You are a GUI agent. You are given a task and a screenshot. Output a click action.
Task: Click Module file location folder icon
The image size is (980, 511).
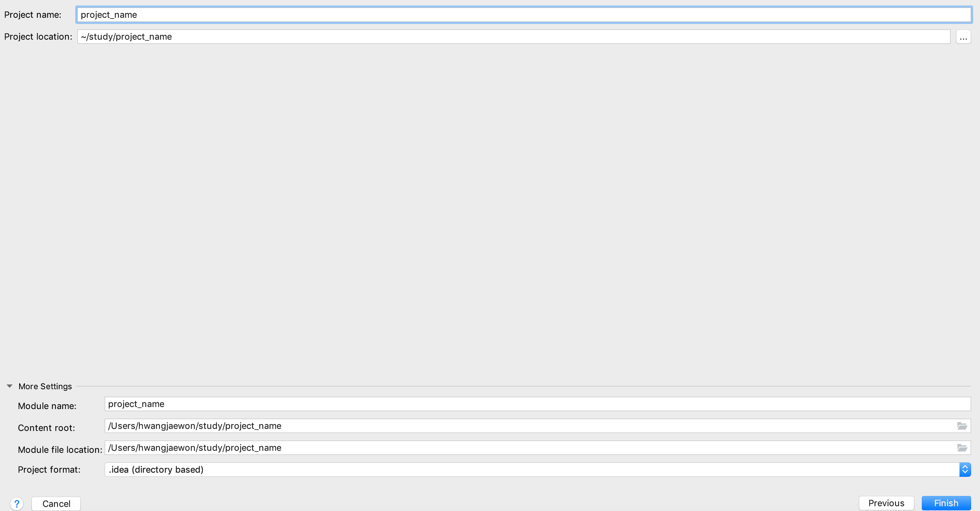point(962,447)
